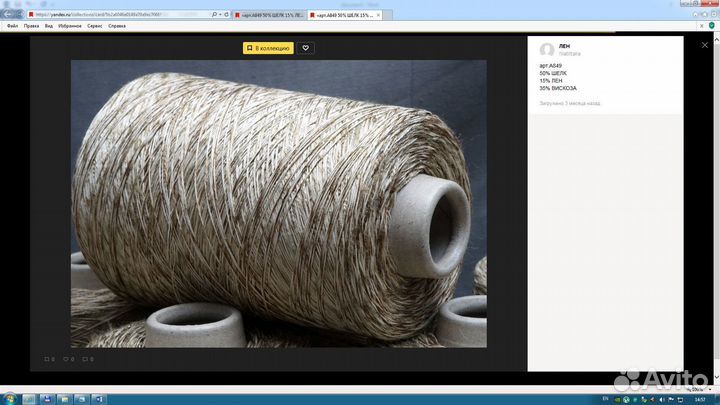This screenshot has width=720, height=405.
Task: Click the shares counter icon under the photo
Action: point(88,358)
